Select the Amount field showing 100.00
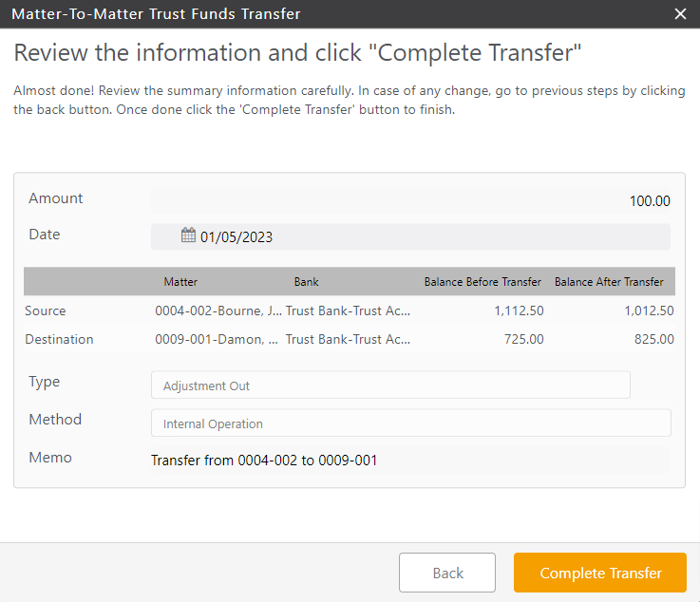The height and width of the screenshot is (602, 700). coord(410,200)
